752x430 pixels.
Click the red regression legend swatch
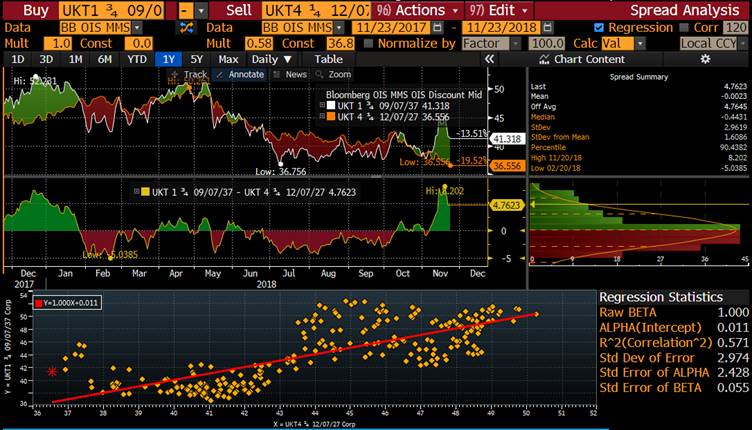[x=38, y=301]
